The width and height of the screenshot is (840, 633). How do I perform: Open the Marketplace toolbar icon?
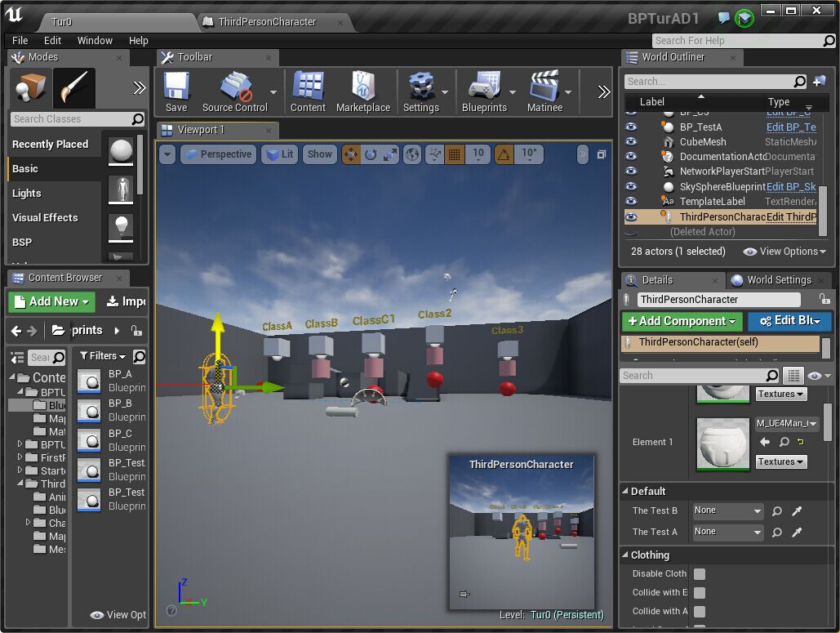(363, 91)
